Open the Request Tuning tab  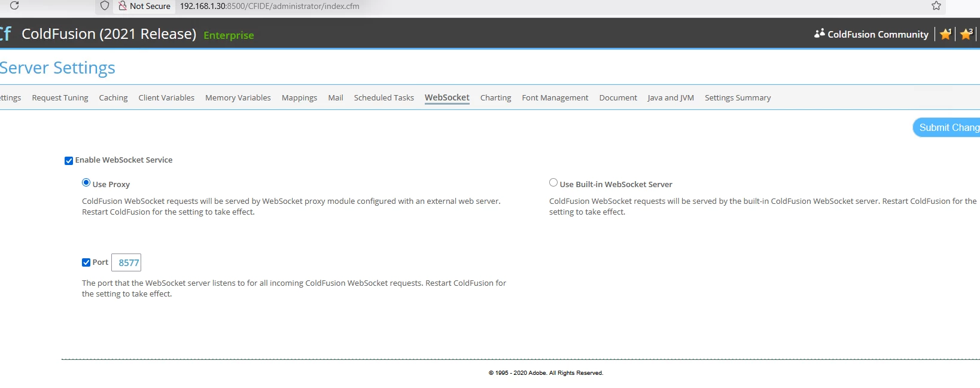pyautogui.click(x=60, y=98)
